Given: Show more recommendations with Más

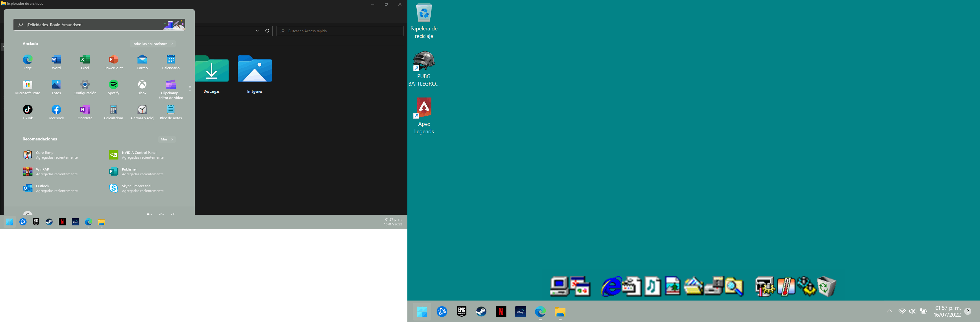Looking at the screenshot, I should tap(167, 139).
